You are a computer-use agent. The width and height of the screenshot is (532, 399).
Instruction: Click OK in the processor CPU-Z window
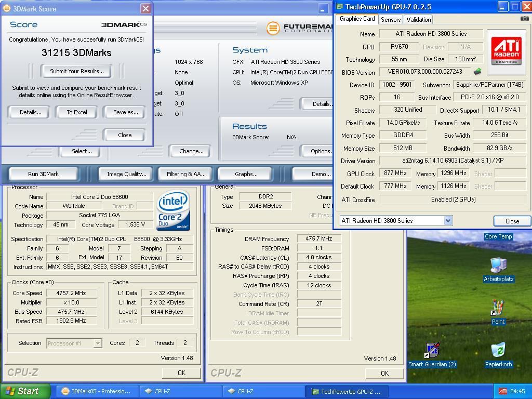pyautogui.click(x=181, y=373)
